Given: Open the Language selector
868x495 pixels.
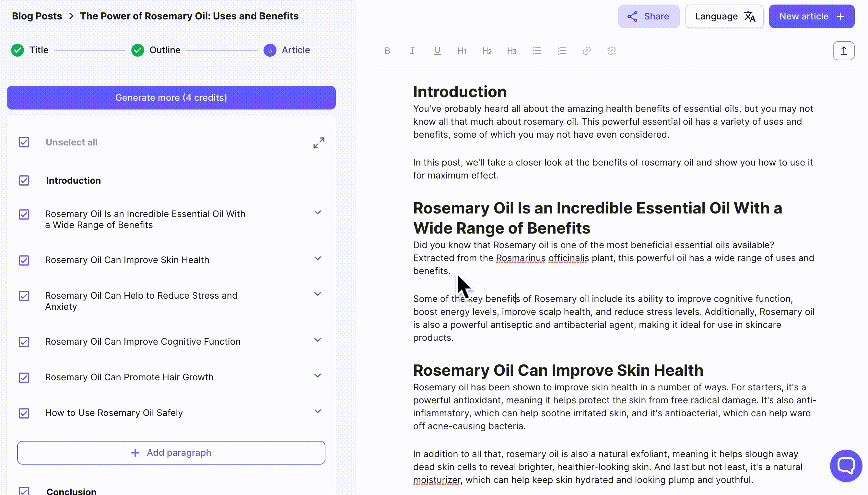Looking at the screenshot, I should (x=724, y=16).
